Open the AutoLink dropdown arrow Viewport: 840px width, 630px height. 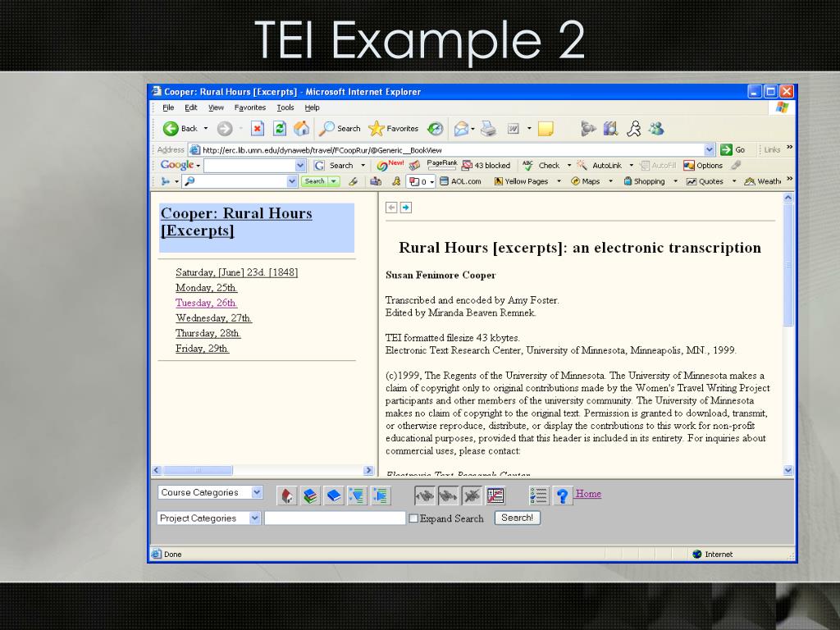click(x=631, y=166)
